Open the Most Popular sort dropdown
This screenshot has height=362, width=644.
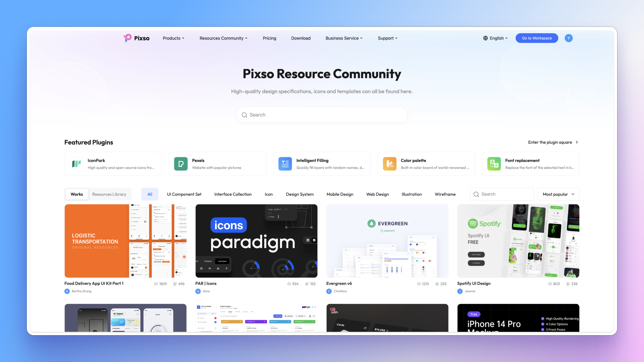(558, 194)
